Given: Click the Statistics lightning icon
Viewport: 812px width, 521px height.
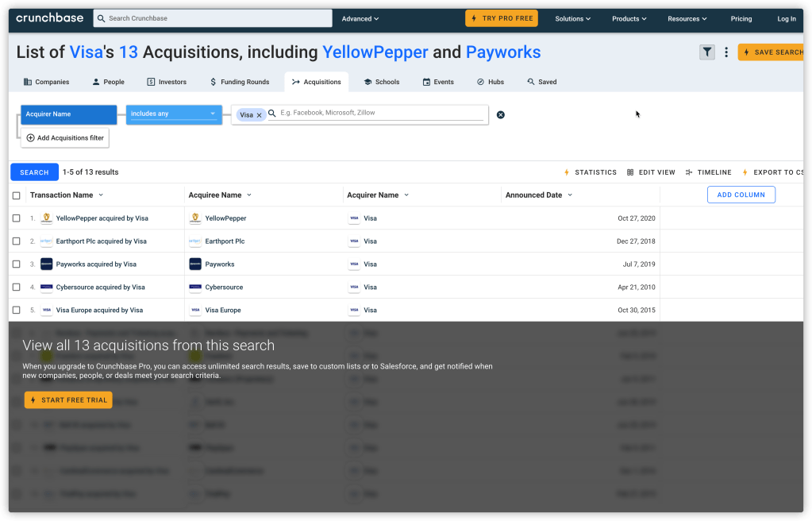Looking at the screenshot, I should point(566,172).
